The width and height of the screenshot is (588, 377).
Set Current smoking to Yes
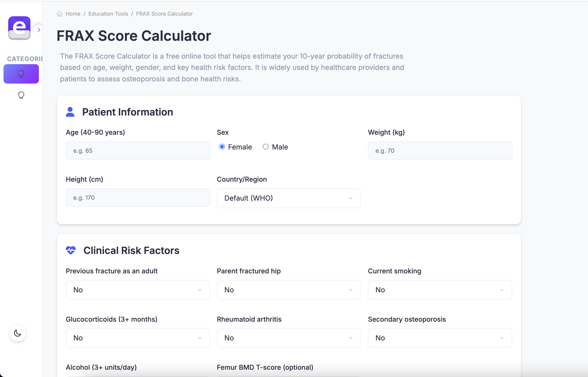439,290
